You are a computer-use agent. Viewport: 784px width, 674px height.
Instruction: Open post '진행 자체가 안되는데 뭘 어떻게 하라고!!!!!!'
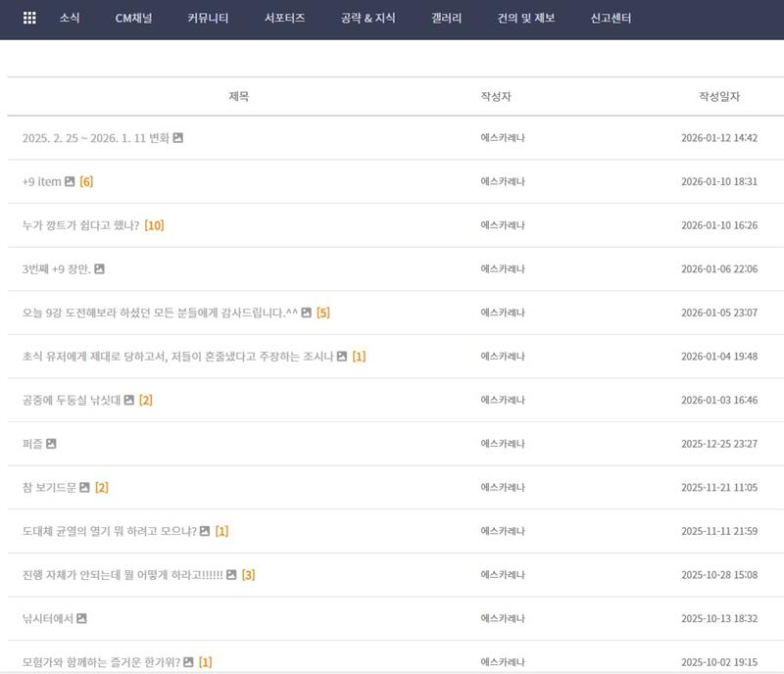pyautogui.click(x=122, y=574)
